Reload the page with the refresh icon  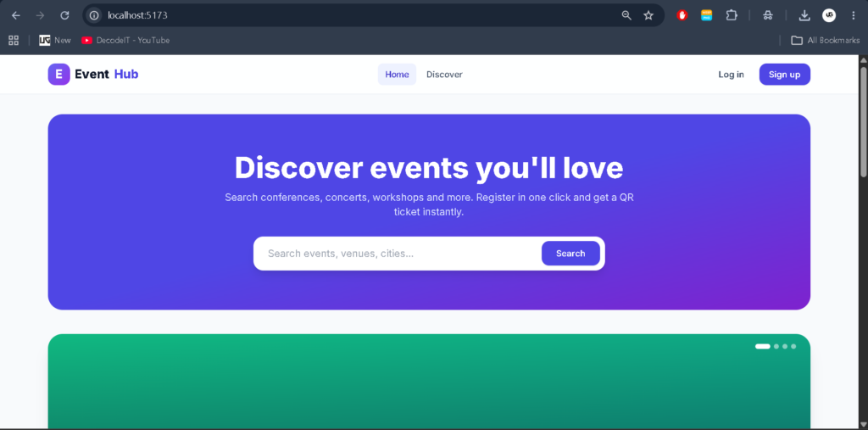pyautogui.click(x=64, y=15)
